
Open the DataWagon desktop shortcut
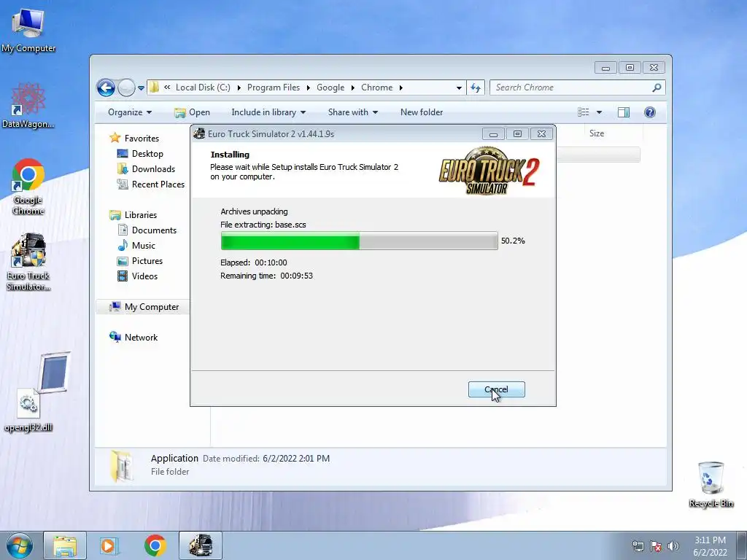pos(28,105)
